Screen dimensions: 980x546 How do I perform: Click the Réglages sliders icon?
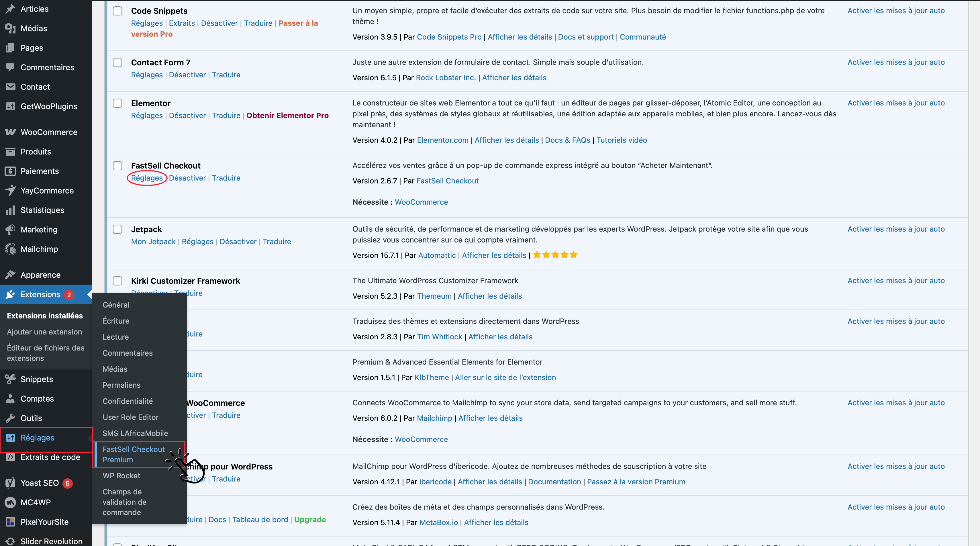[x=10, y=438]
